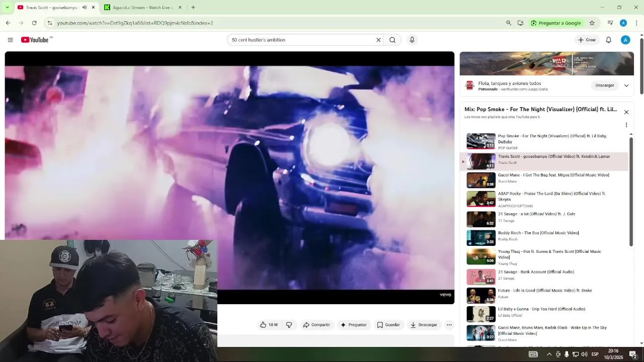Switch to the AgucoLc Stream tab
The width and height of the screenshot is (644, 362).
[142, 8]
